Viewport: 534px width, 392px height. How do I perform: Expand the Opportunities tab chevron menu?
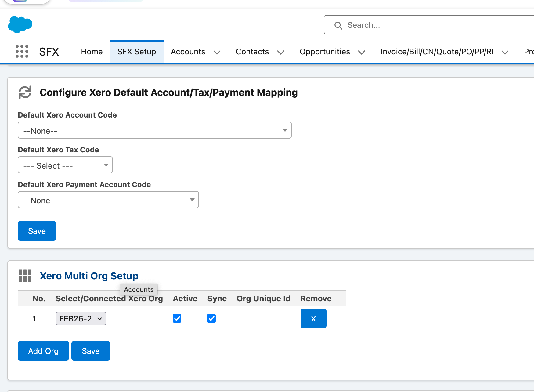(362, 52)
